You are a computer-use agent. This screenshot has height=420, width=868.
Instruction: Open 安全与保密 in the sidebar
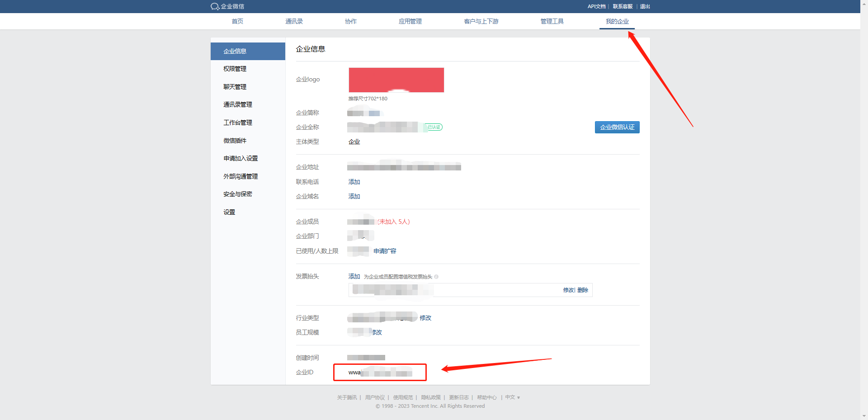point(237,194)
